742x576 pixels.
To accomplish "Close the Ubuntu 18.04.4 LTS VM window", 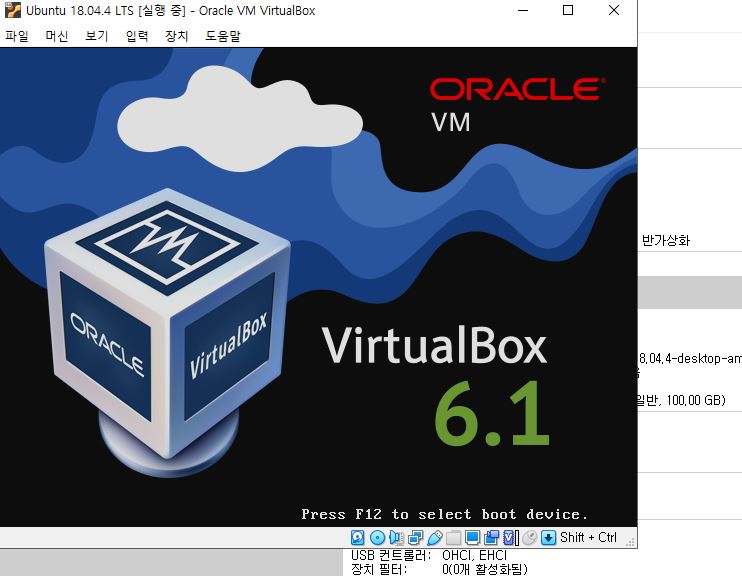I will (x=614, y=10).
